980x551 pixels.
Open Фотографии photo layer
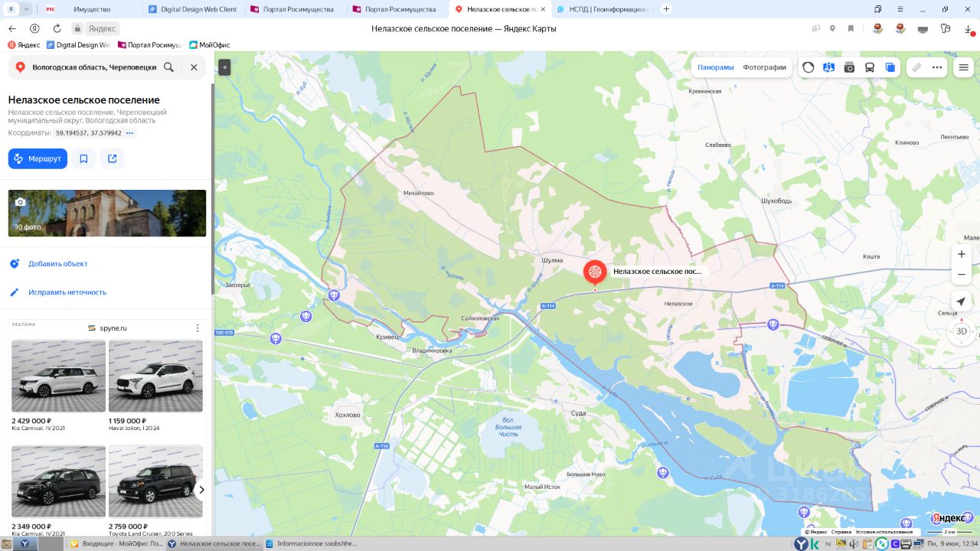pos(764,67)
